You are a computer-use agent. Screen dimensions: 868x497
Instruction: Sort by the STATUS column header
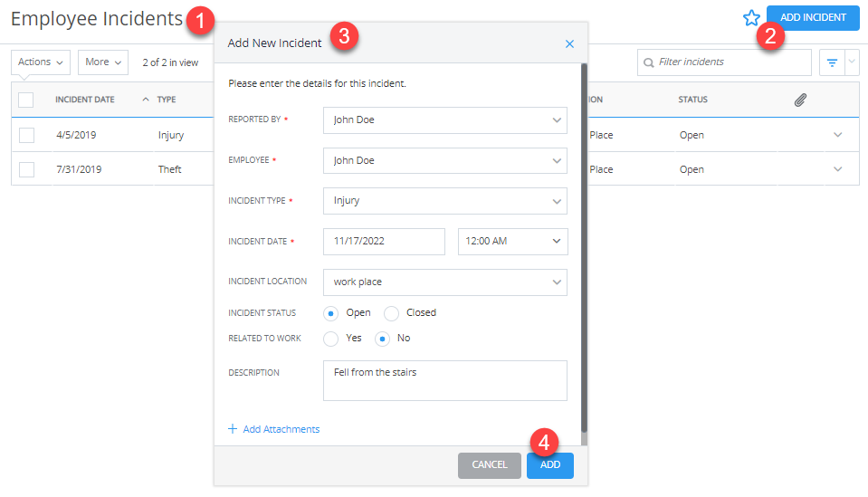(x=693, y=100)
